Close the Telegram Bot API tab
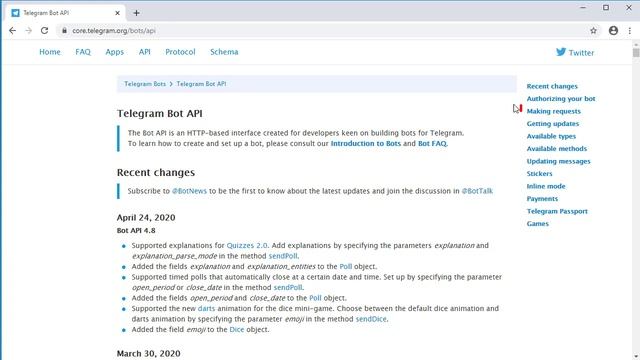 point(118,13)
